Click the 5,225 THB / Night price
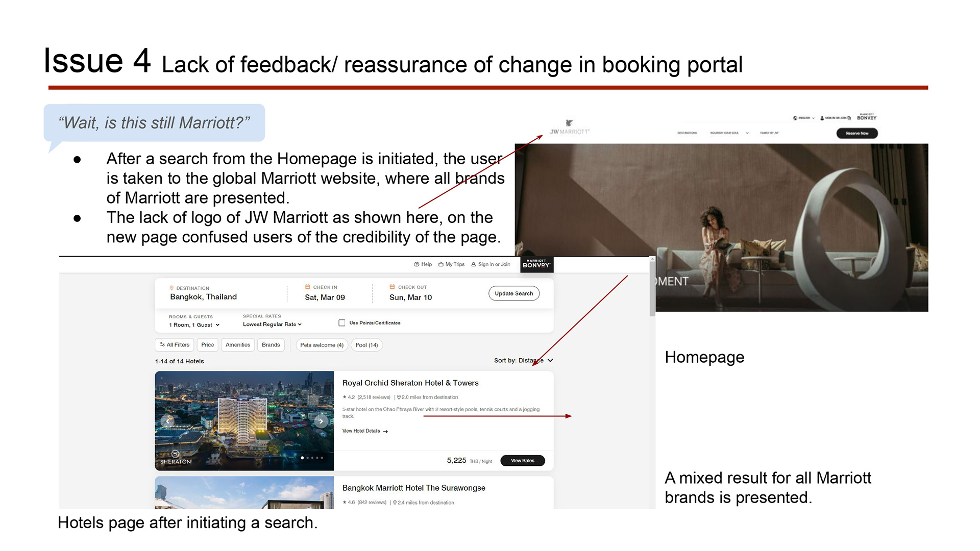Image resolution: width=980 pixels, height=551 pixels. [470, 461]
